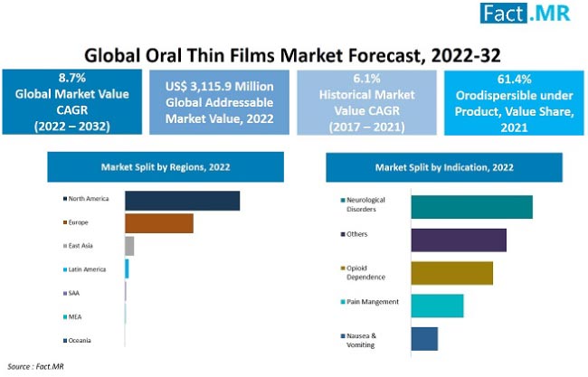Image resolution: width=588 pixels, height=377 pixels.
Task: Click the SAA legend swatch
Action: click(65, 294)
